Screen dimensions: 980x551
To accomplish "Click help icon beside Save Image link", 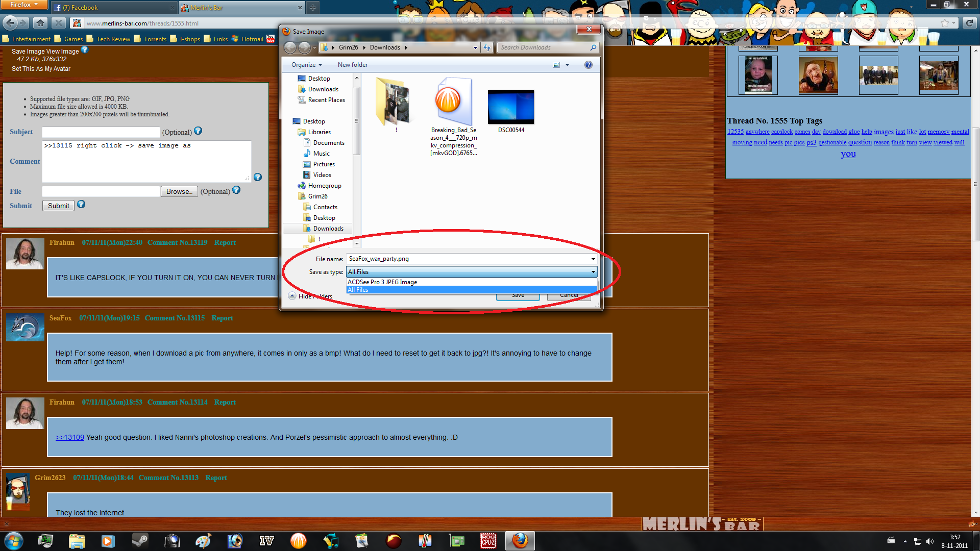I will (85, 49).
